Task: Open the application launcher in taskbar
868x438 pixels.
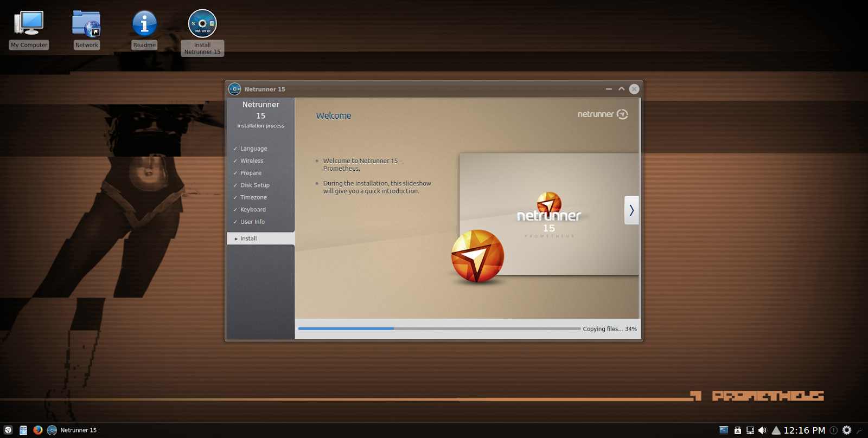Action: pos(8,430)
